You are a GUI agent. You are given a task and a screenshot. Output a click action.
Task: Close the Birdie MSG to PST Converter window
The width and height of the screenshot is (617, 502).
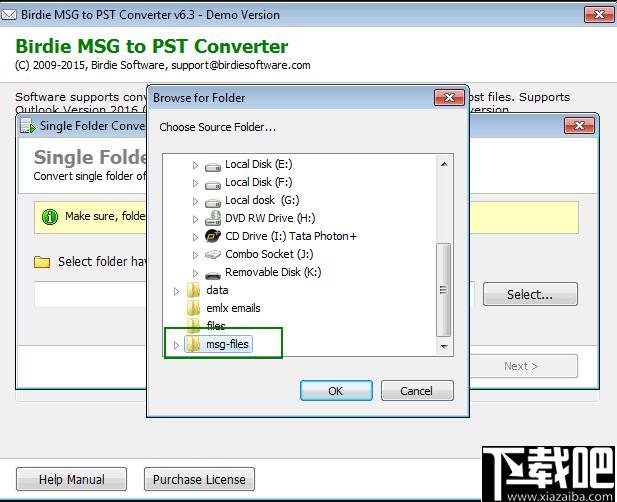click(x=599, y=15)
